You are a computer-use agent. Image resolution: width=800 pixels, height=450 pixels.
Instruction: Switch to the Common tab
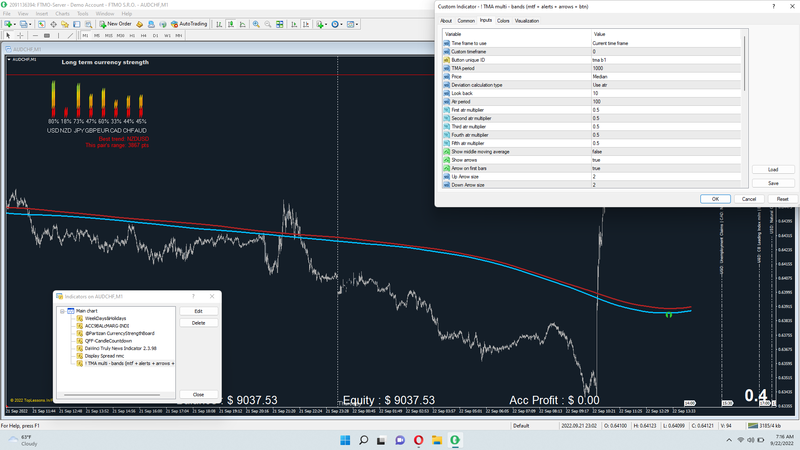(466, 21)
